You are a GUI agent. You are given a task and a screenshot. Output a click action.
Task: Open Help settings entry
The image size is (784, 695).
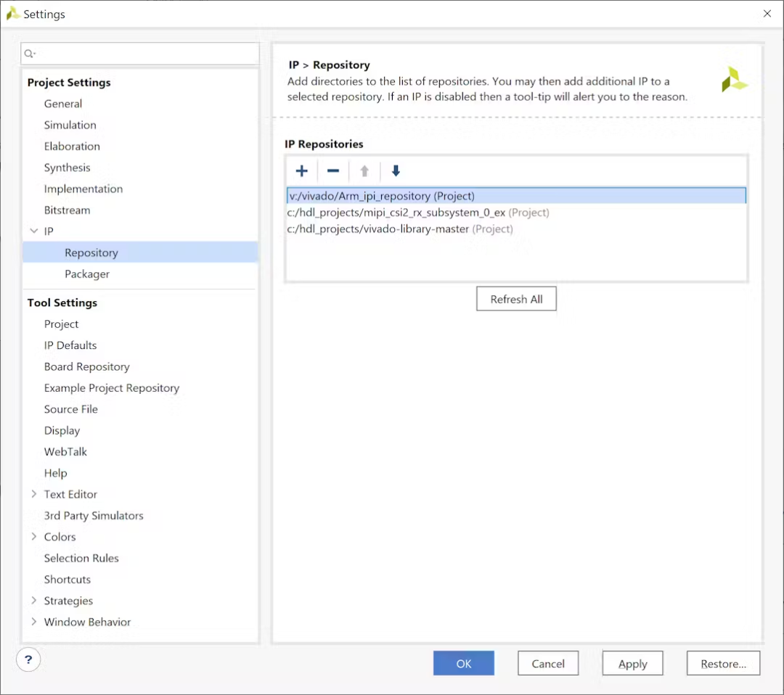55,473
